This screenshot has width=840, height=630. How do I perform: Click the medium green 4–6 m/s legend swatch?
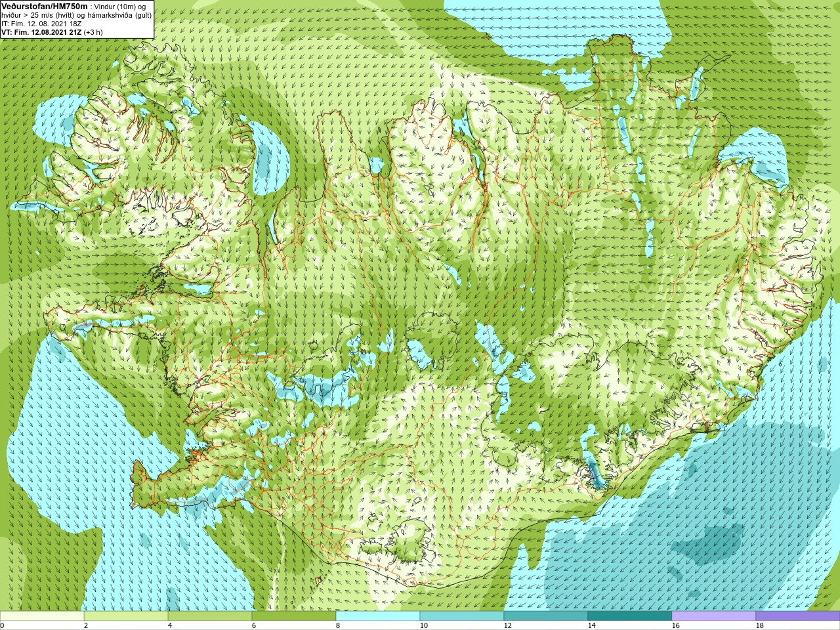tap(210, 616)
